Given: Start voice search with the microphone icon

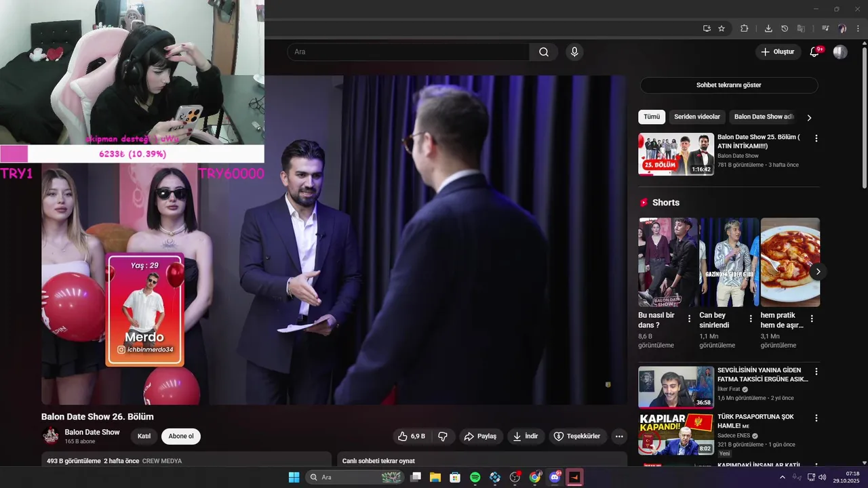Looking at the screenshot, I should tap(574, 52).
